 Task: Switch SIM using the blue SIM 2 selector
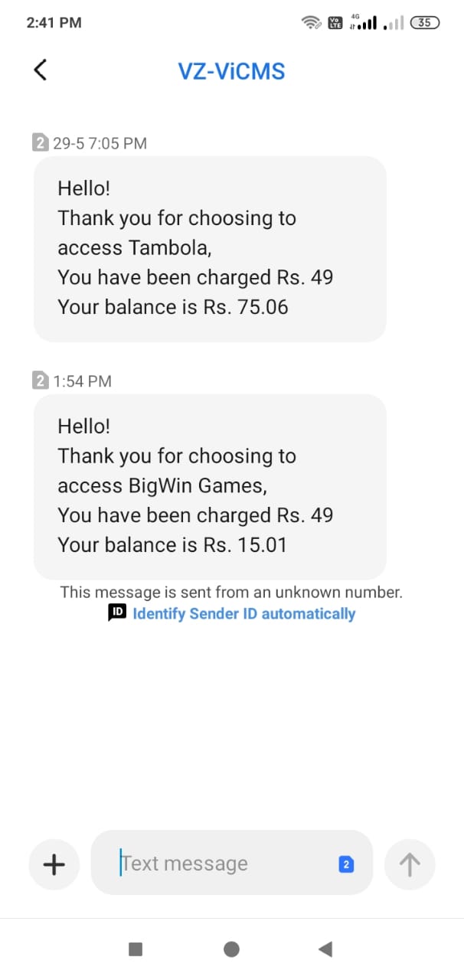point(345,864)
